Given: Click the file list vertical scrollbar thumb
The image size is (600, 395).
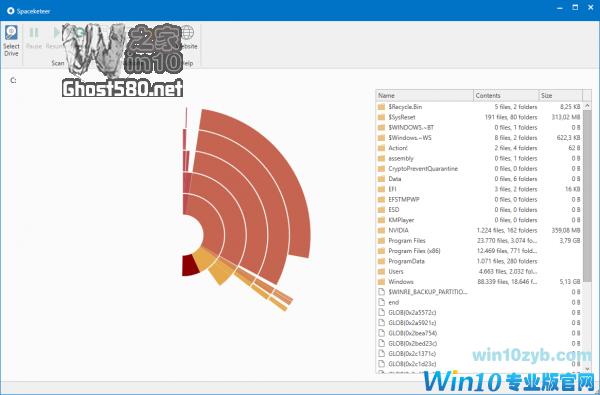Looking at the screenshot, I should pyautogui.click(x=587, y=197).
